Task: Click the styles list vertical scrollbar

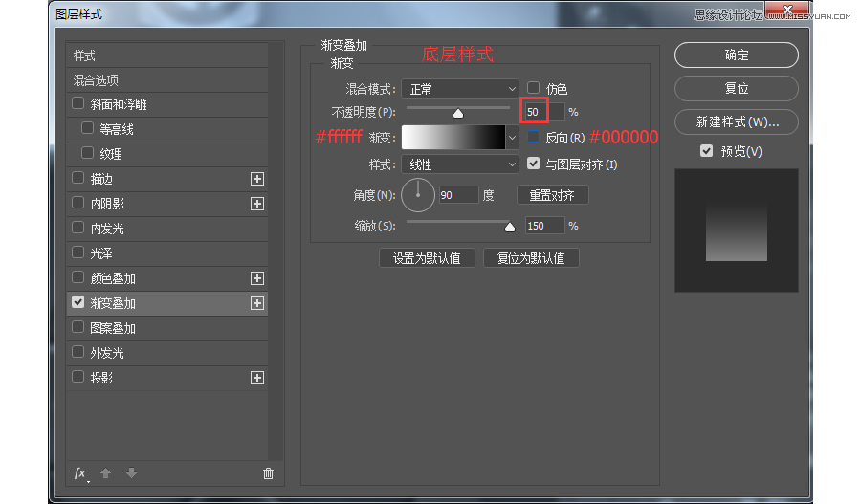Action: (x=276, y=251)
